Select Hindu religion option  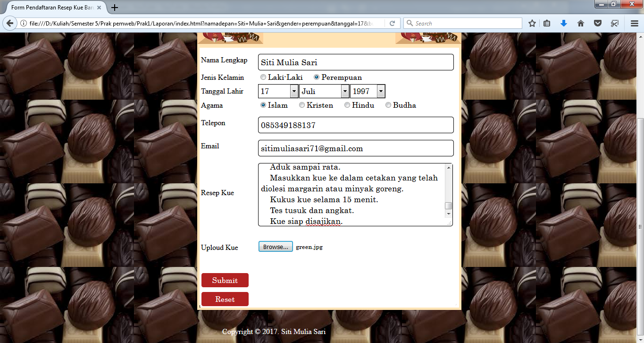click(347, 105)
